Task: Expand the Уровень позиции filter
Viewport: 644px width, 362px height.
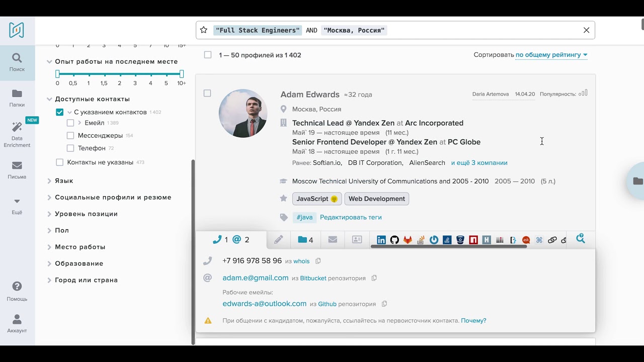Action: click(50, 214)
